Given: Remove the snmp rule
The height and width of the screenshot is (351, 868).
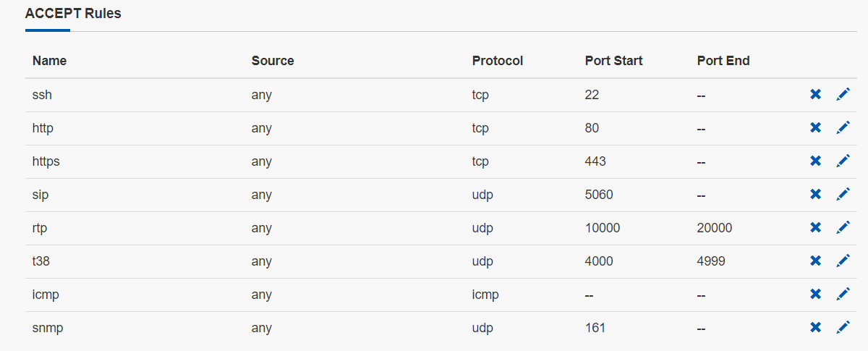Looking at the screenshot, I should [x=815, y=327].
